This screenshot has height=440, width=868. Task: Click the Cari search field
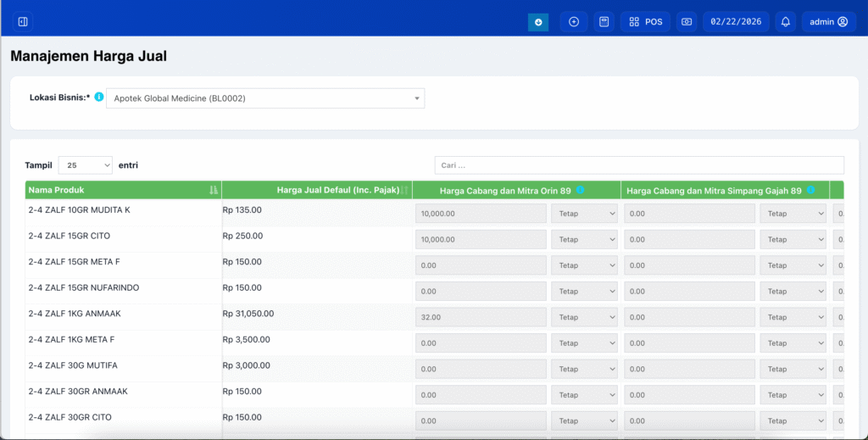pyautogui.click(x=639, y=165)
